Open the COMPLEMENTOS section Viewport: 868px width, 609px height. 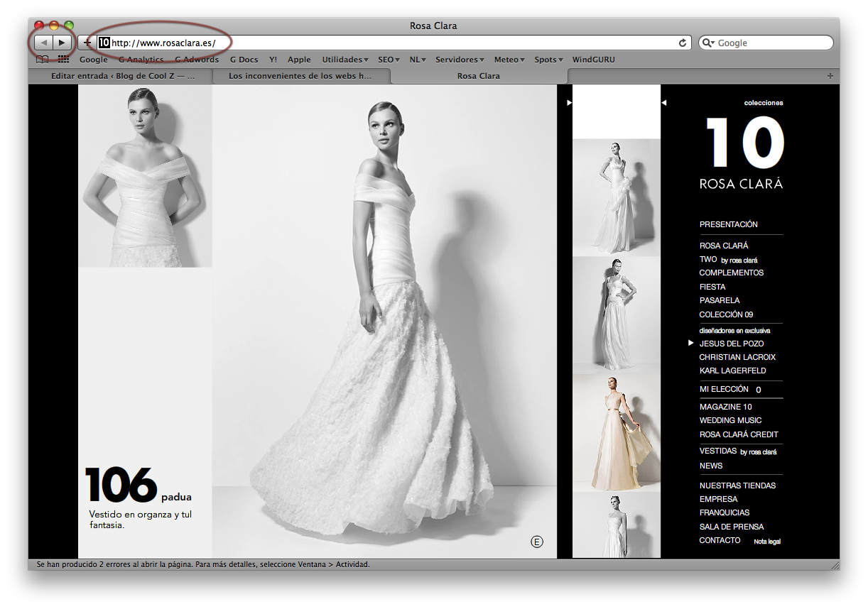point(731,273)
